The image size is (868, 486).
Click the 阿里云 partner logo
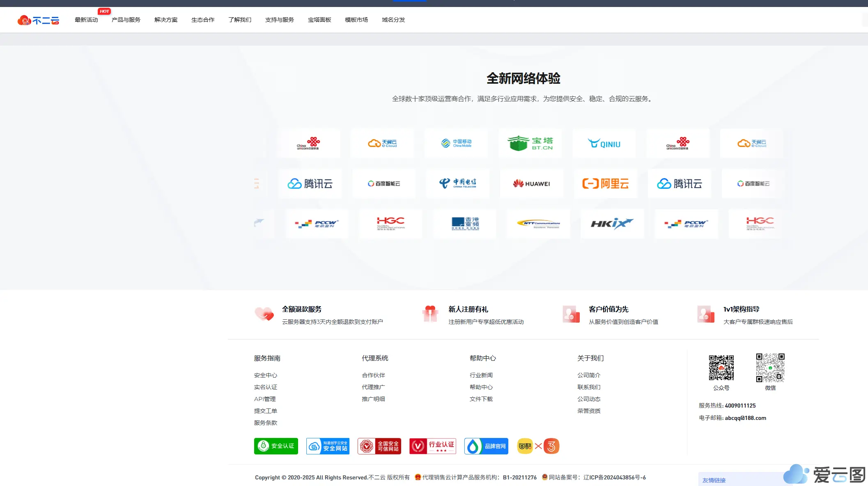[x=606, y=183]
